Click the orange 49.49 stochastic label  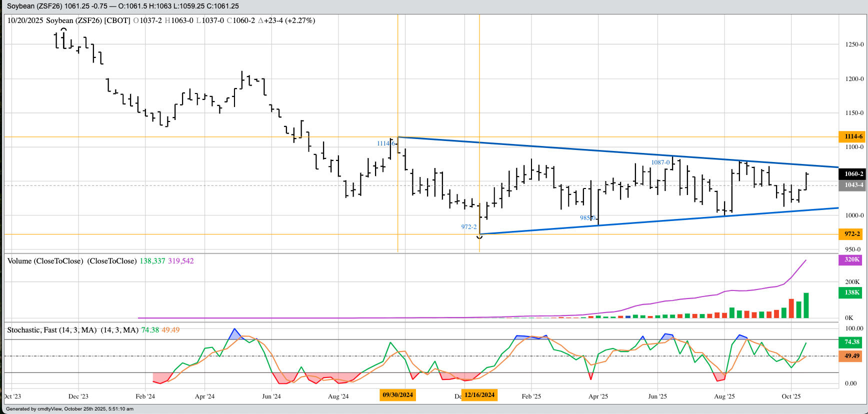click(x=852, y=356)
